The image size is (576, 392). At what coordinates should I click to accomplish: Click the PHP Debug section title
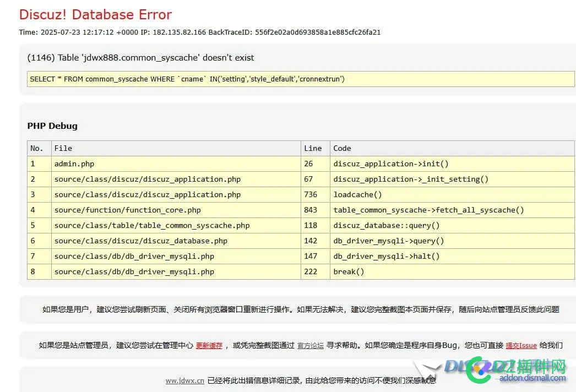[x=52, y=126]
